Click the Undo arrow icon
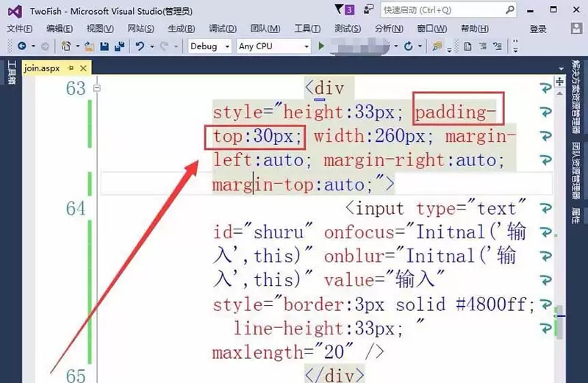588x383 pixels. tap(140, 46)
